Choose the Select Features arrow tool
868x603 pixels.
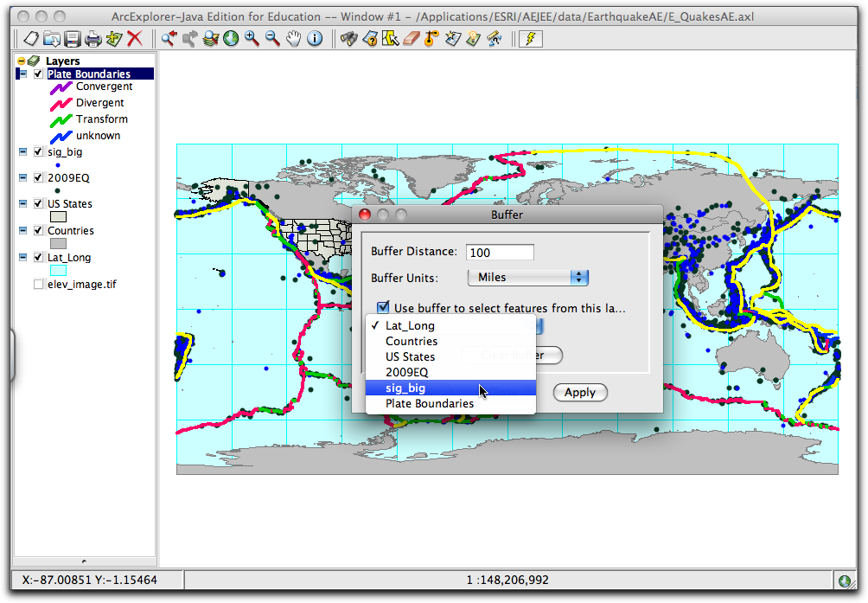[390, 39]
